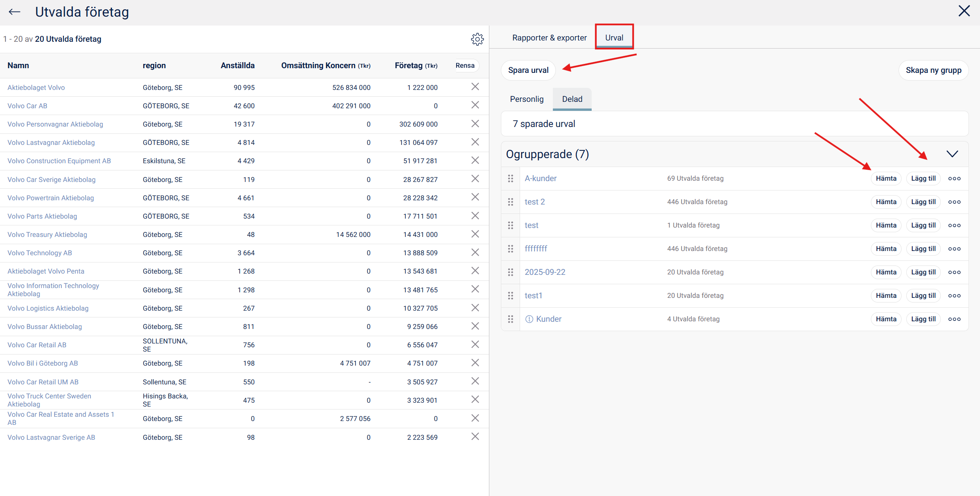The width and height of the screenshot is (980, 496).
Task: Open three-dot menu for the test1 selection
Action: click(x=954, y=296)
